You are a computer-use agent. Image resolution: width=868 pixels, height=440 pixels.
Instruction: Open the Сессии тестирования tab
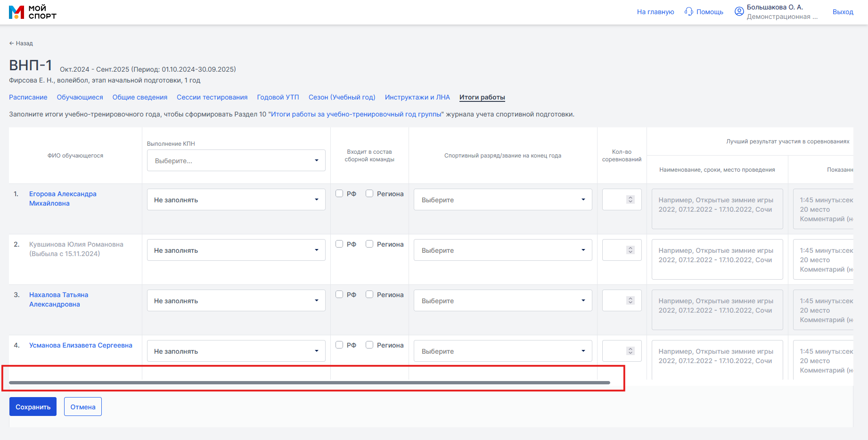pos(212,97)
